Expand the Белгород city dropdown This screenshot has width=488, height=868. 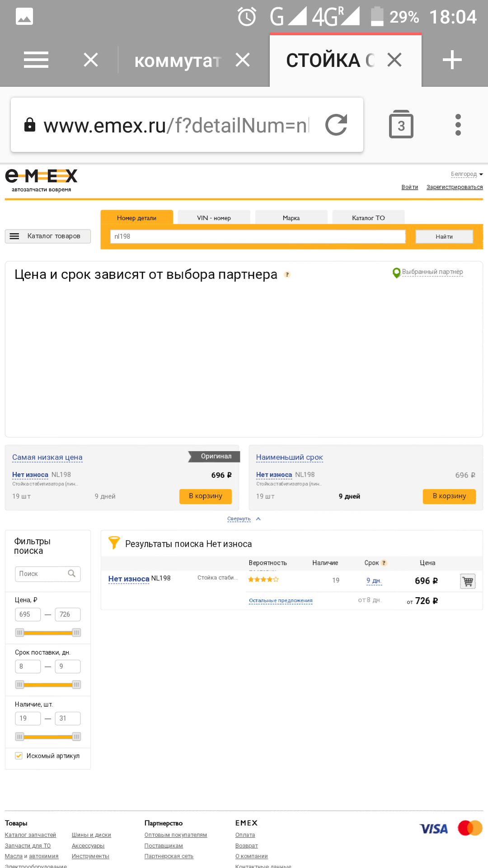[467, 174]
